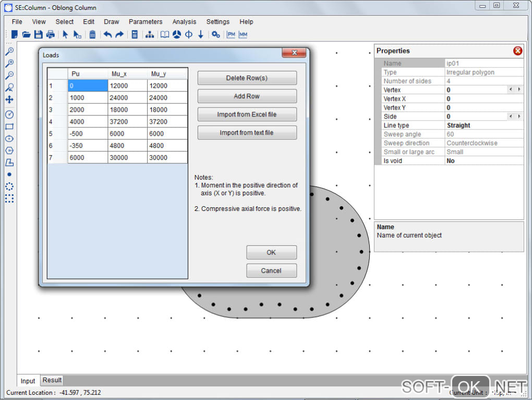
Task: Switch to the Result tab
Action: [x=52, y=380]
